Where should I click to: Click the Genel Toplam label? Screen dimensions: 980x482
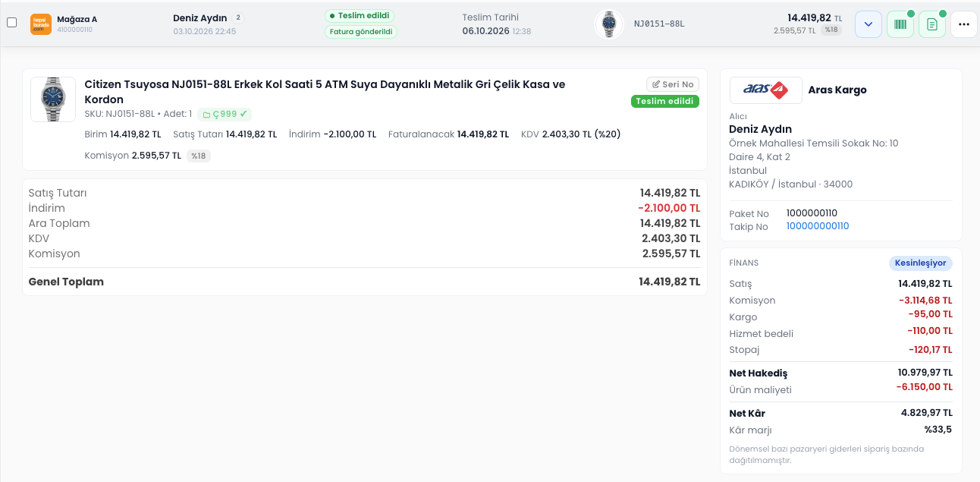click(x=66, y=282)
